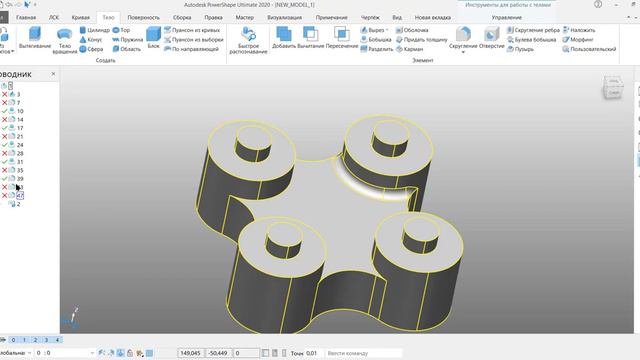Select the Вытягивание extrusion tool

pyautogui.click(x=35, y=38)
